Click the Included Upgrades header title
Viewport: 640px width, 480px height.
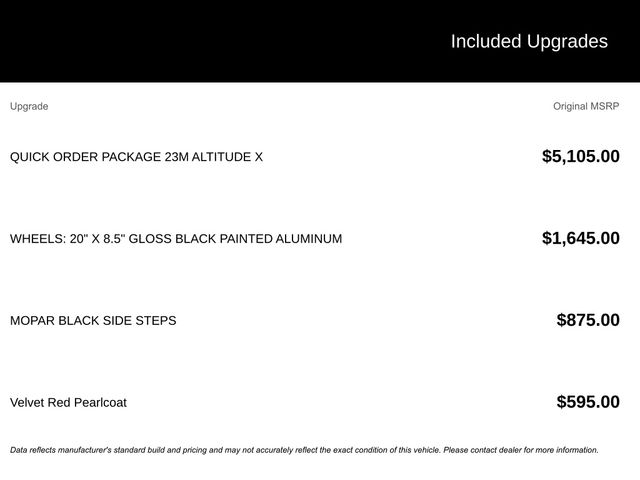click(x=529, y=42)
